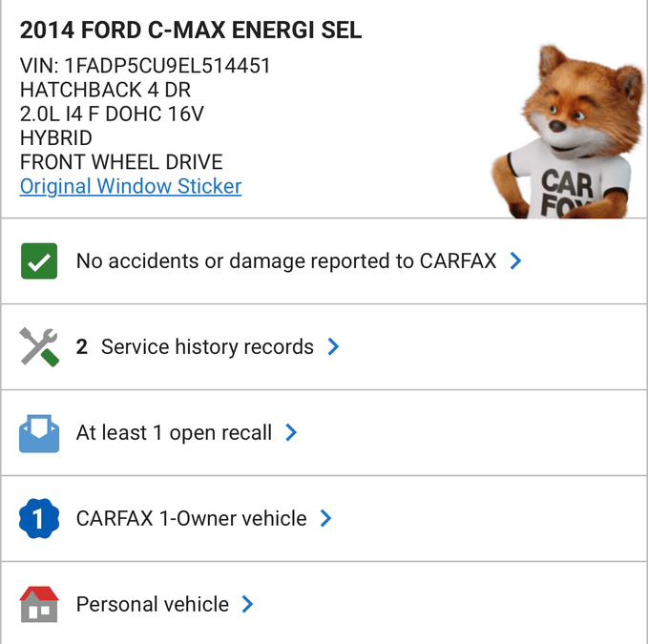This screenshot has width=648, height=644.
Task: Click the house personal vehicle icon
Action: 39,605
